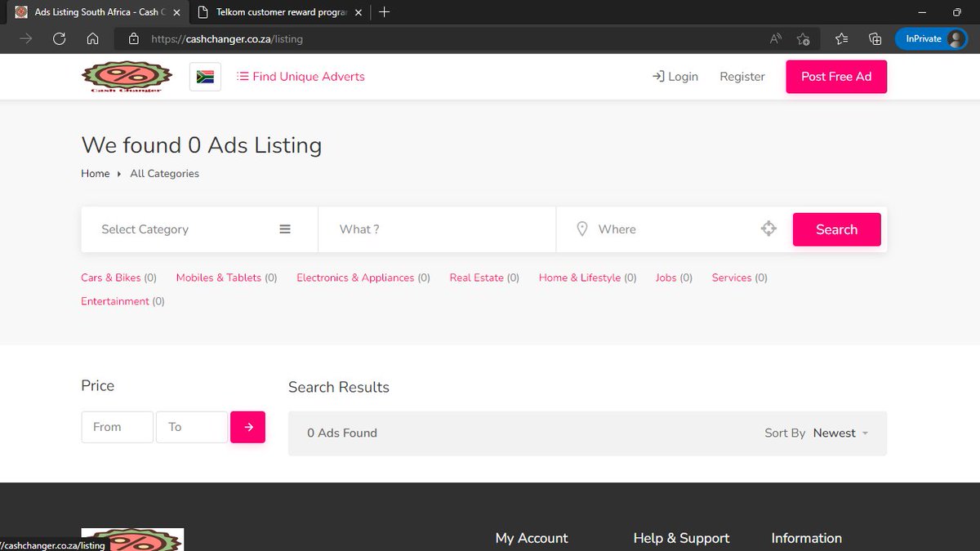Click the My Account footer heading
Image resolution: width=980 pixels, height=551 pixels.
pyautogui.click(x=532, y=538)
